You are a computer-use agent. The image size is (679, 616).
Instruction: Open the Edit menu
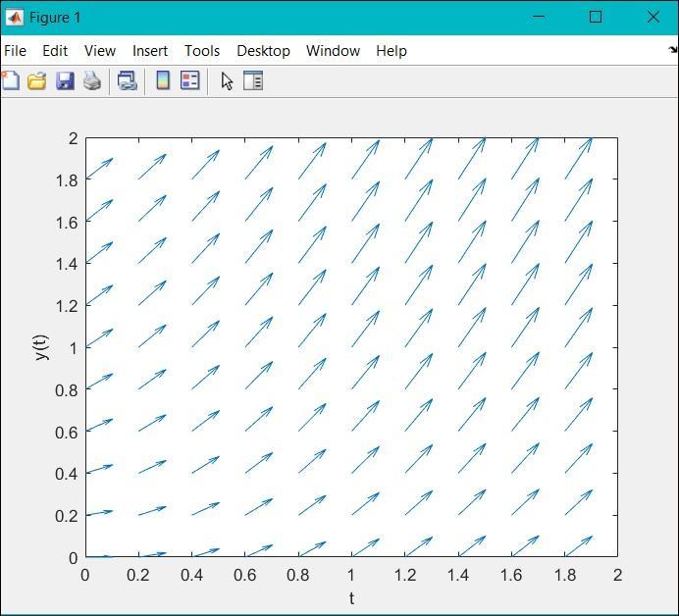55,51
